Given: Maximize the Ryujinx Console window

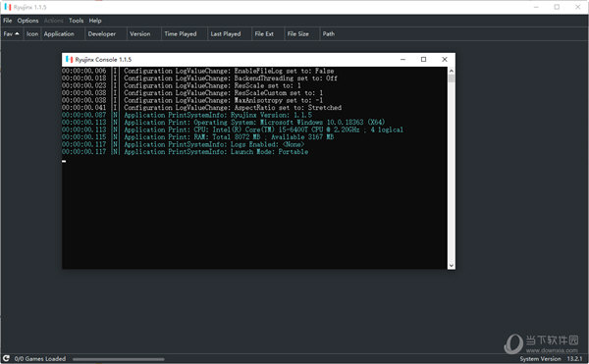Looking at the screenshot, I should coord(423,59).
